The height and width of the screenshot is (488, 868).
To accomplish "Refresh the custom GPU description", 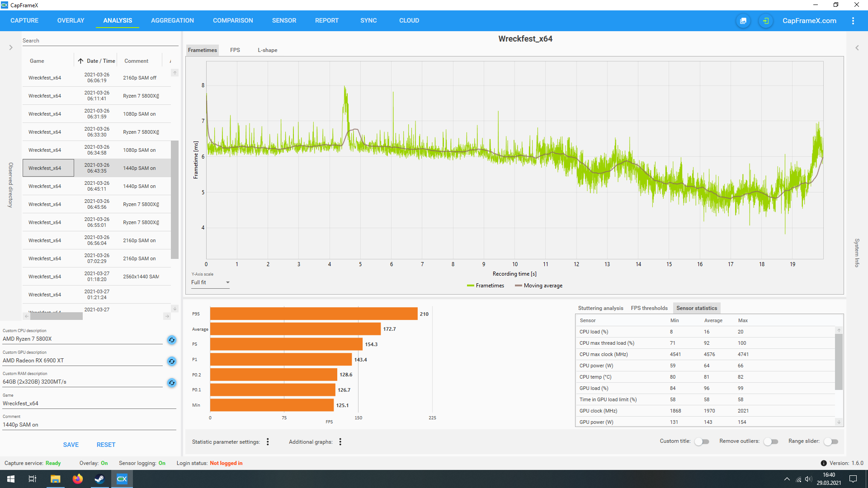I will (172, 361).
